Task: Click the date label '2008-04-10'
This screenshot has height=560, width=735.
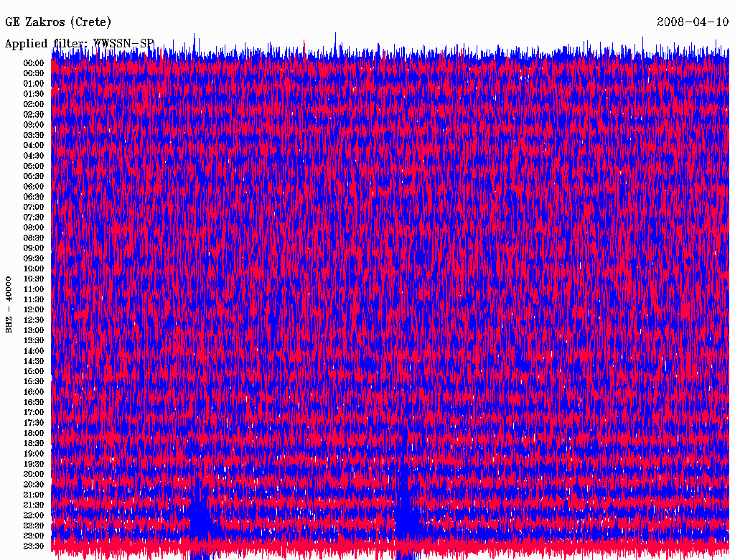Action: [x=693, y=22]
